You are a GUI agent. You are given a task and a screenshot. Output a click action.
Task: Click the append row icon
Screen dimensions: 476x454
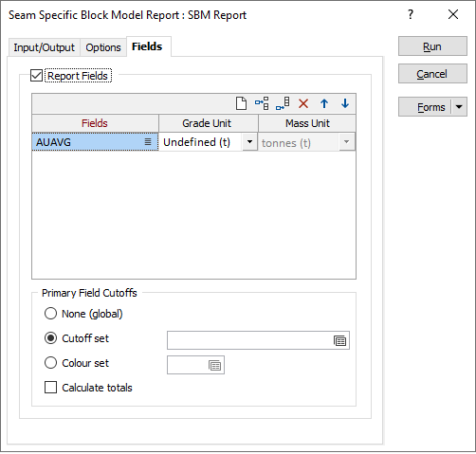click(x=283, y=103)
